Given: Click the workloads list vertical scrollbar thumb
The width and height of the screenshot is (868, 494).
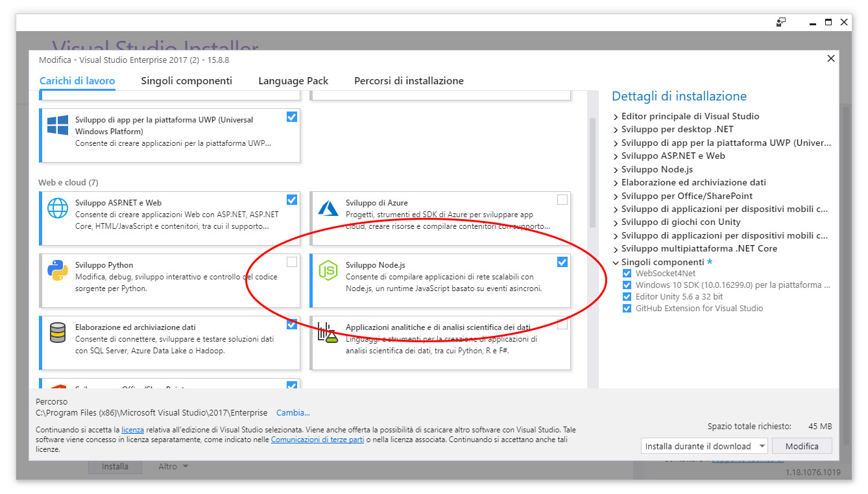Looking at the screenshot, I should (x=592, y=172).
